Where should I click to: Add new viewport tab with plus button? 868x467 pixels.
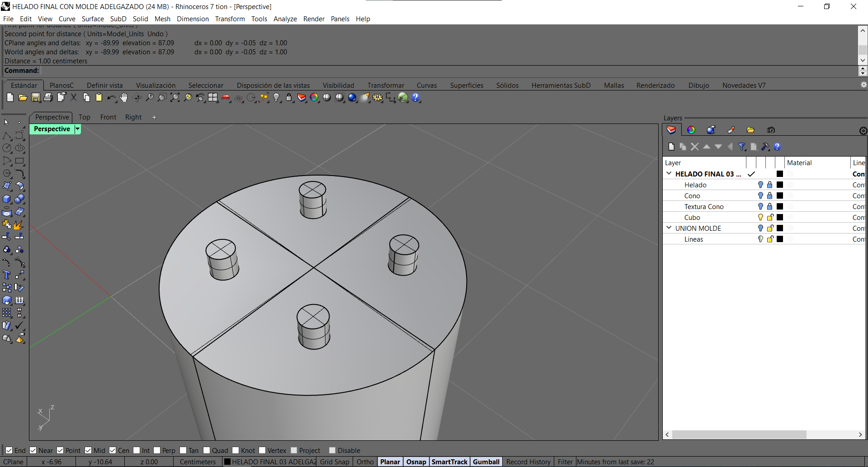tap(154, 117)
